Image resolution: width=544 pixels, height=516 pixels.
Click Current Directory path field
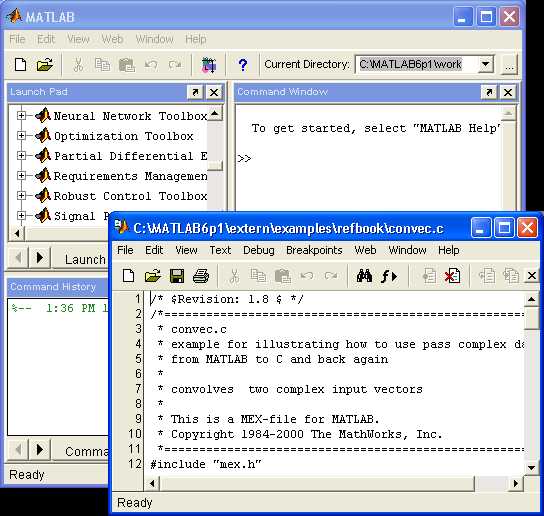[x=417, y=64]
